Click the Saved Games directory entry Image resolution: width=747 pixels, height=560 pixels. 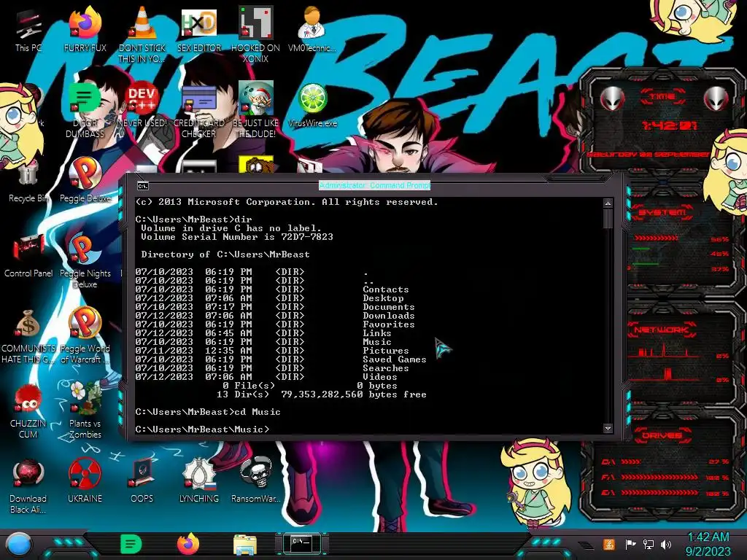(395, 359)
